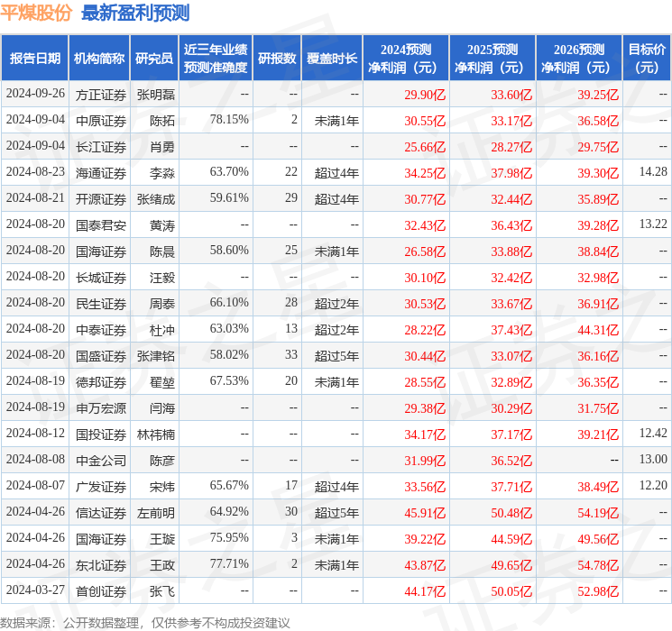The image size is (672, 631).
Task: Click 中原证券 in the institution column
Action: click(x=101, y=121)
